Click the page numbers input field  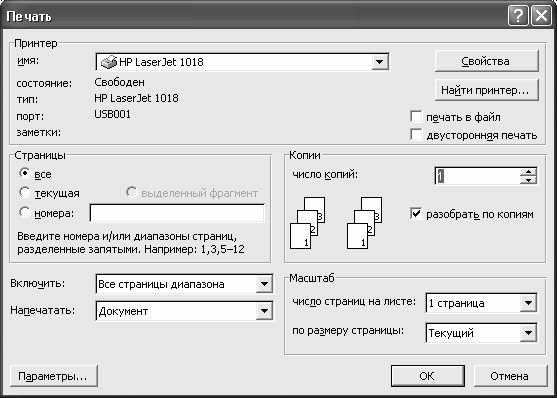pyautogui.click(x=177, y=213)
